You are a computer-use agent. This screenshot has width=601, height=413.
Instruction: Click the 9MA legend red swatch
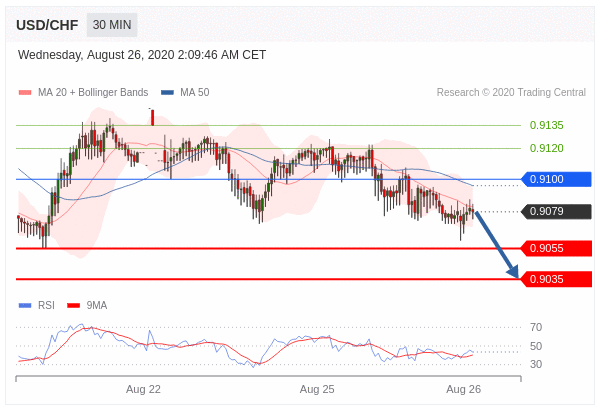pyautogui.click(x=73, y=305)
